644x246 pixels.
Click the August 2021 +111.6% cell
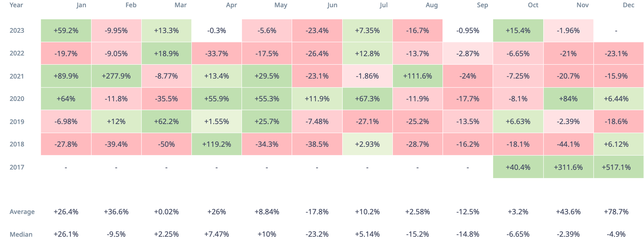(417, 76)
